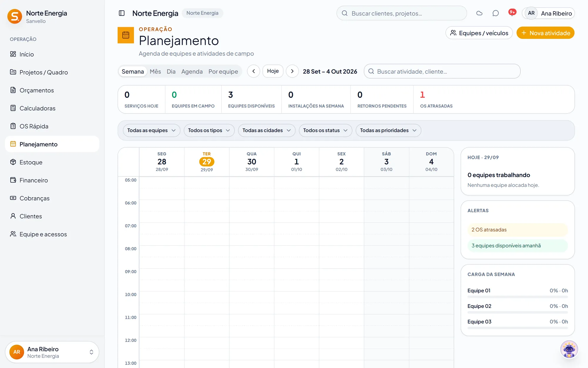The width and height of the screenshot is (588, 368).
Task: Switch to the Dia view tab
Action: pyautogui.click(x=171, y=71)
